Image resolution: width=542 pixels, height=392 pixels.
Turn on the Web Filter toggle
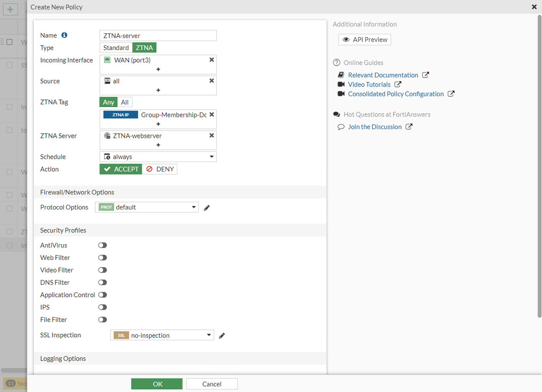[x=102, y=258]
